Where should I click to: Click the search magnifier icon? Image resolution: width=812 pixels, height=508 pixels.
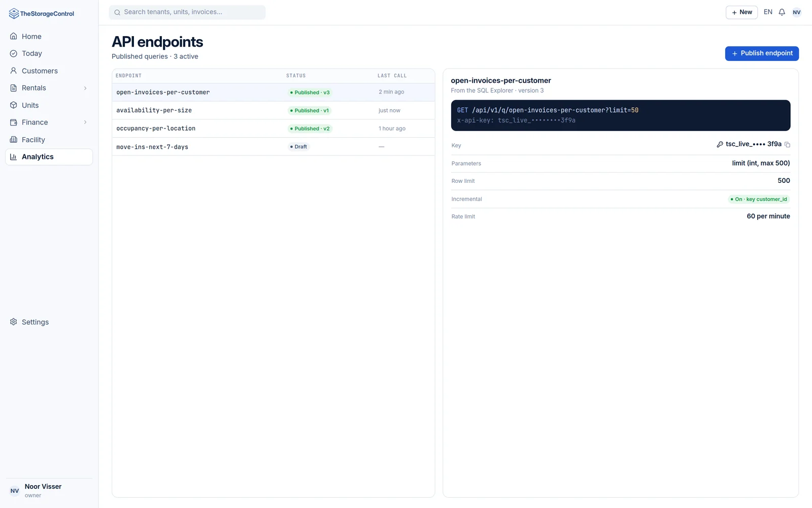(117, 12)
